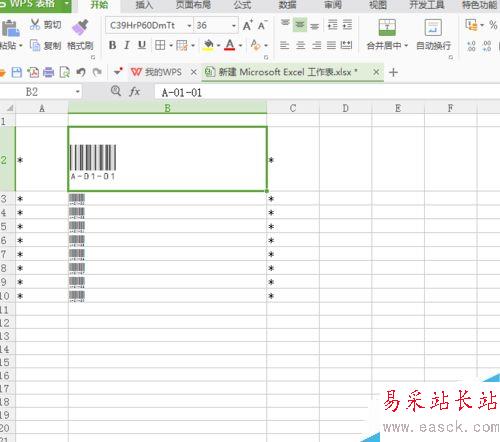Viewport: 500px width, 442px height.
Task: Click the Name Box showing B2
Action: 41,92
